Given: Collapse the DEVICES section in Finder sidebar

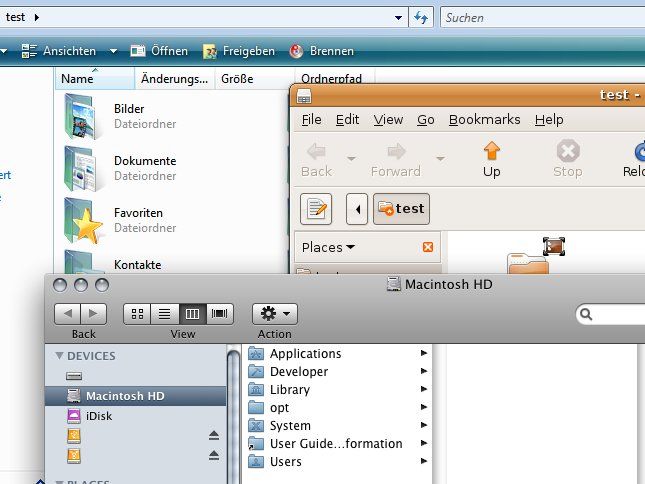Looking at the screenshot, I should (x=59, y=356).
